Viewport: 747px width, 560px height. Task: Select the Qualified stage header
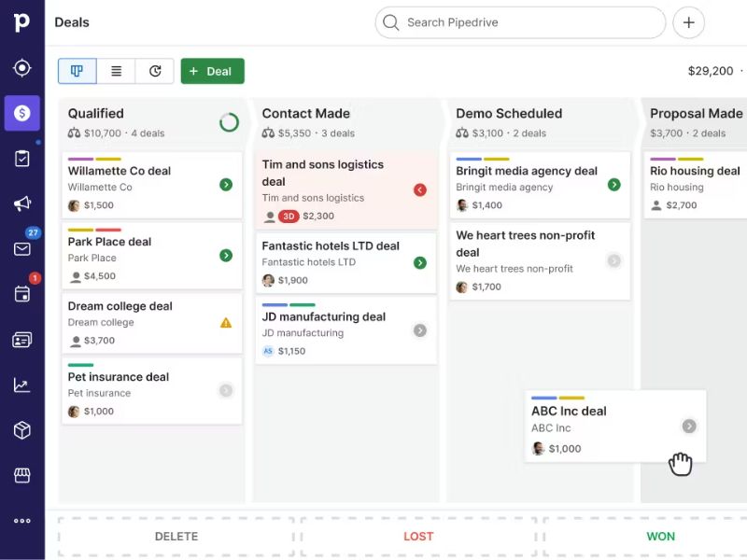96,113
